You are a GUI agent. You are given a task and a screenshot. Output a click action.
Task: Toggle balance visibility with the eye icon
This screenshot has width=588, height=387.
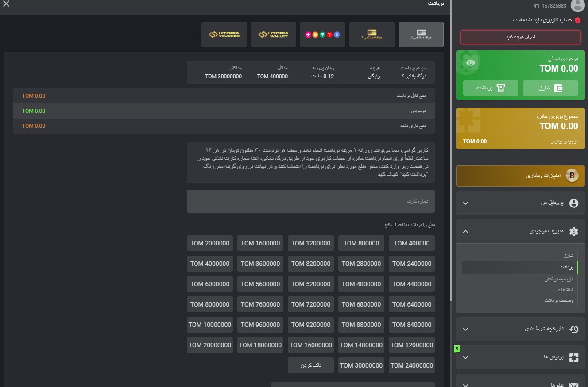[471, 63]
